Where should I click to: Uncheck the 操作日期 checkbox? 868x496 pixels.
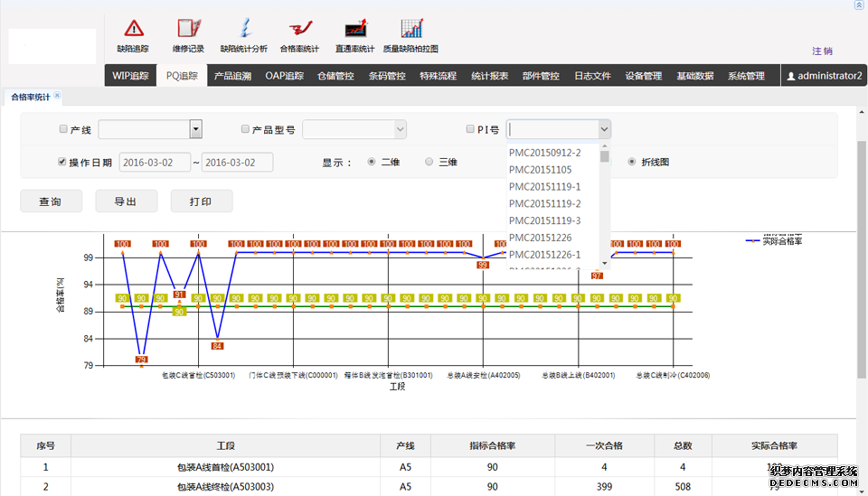(62, 163)
